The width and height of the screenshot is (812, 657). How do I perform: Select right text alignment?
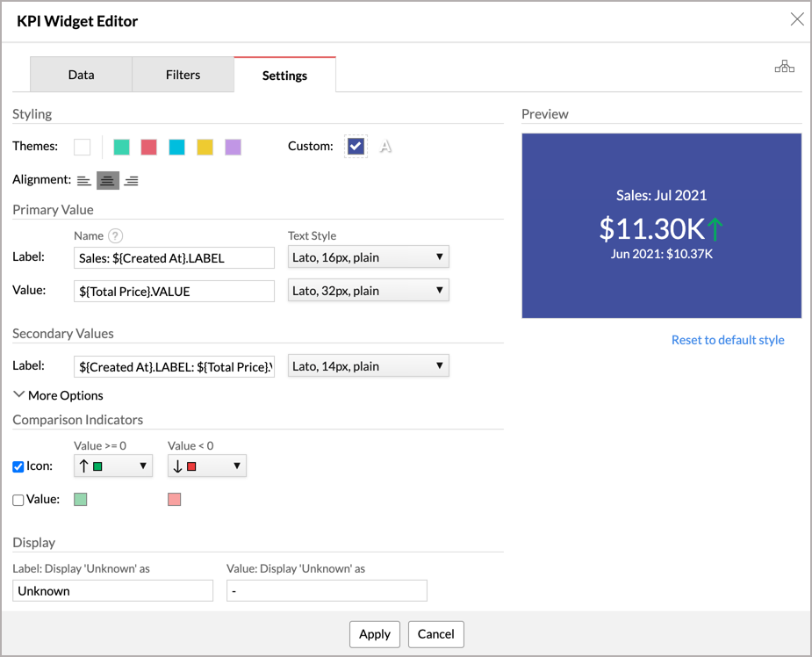coord(130,180)
